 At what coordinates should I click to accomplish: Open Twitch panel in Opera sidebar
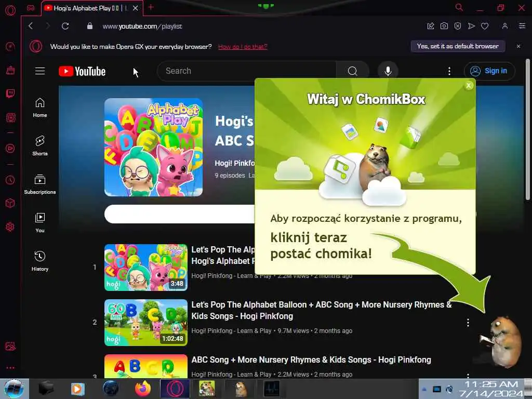(10, 94)
